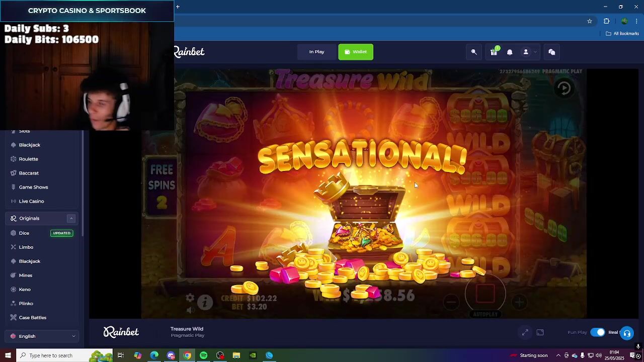Open the English language dropdown
This screenshot has height=362, width=644.
(42, 336)
